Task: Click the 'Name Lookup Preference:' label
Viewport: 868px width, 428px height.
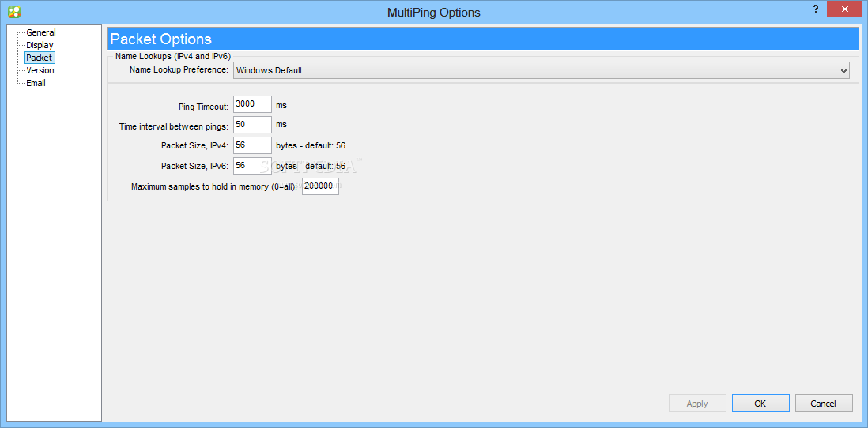Action: [179, 70]
